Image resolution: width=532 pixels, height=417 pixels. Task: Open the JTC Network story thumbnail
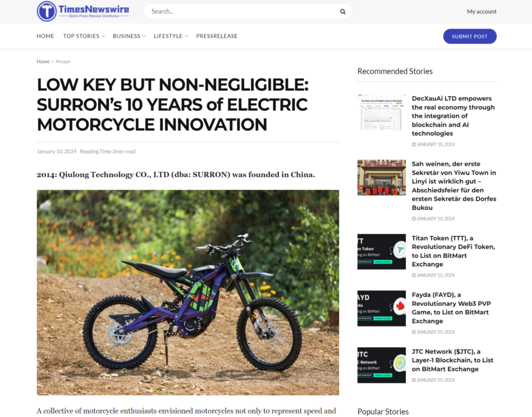381,365
